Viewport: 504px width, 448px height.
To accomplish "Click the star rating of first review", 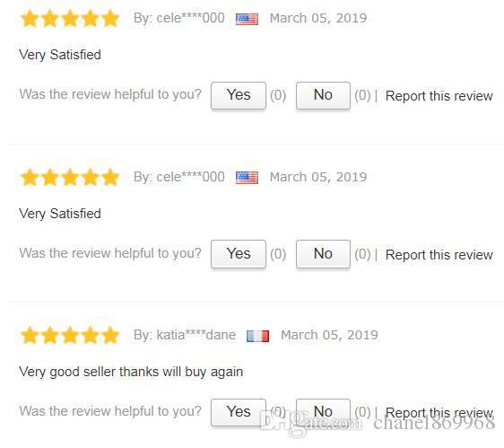I will point(70,18).
